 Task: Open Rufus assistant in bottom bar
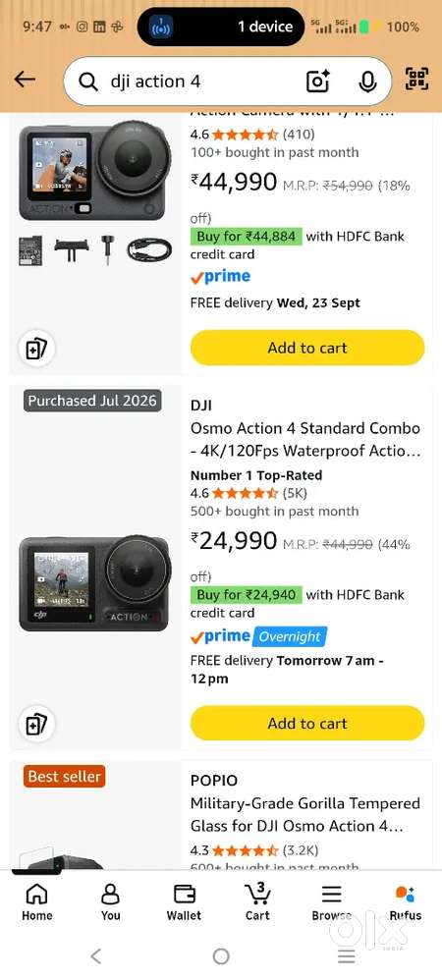point(405,901)
